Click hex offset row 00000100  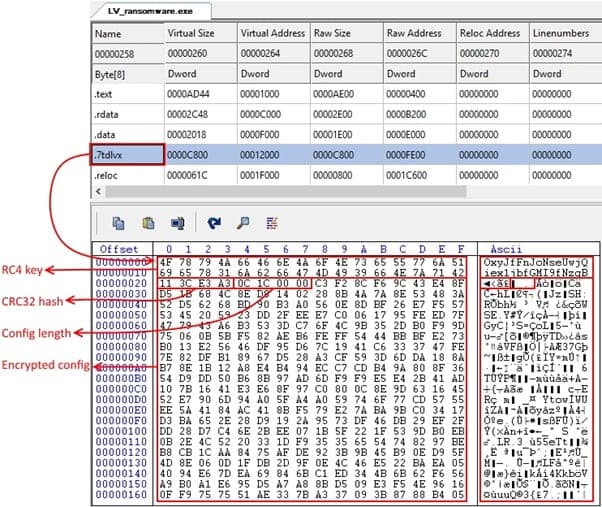tap(121, 431)
